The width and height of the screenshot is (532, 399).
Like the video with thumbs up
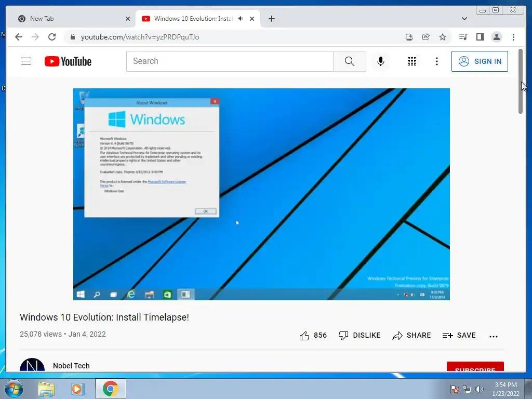[313, 336]
